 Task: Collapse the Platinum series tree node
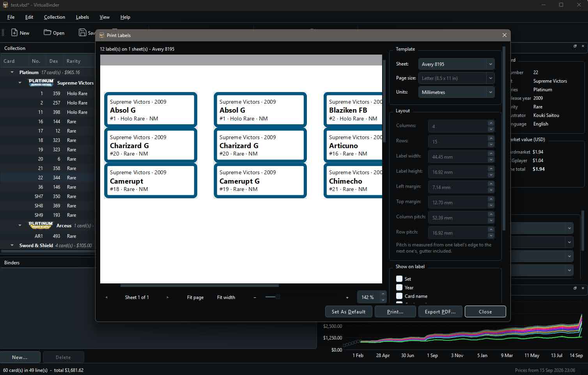click(x=12, y=72)
